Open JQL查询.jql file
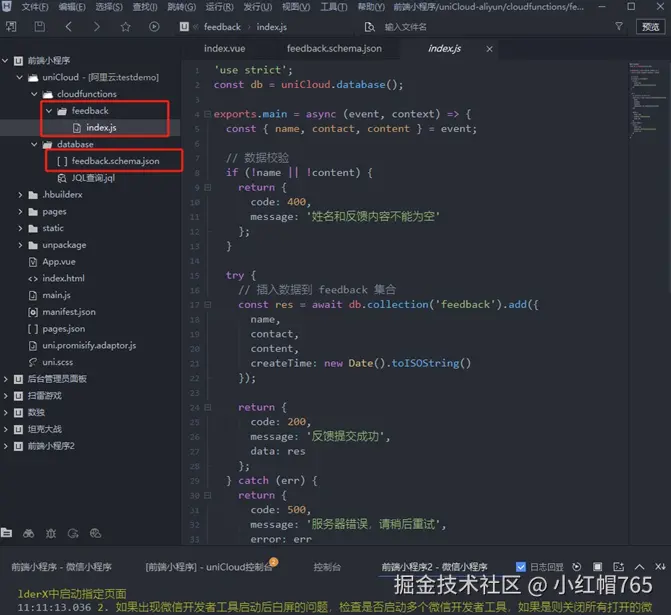Screen dimensions: 671x615 (x=93, y=178)
